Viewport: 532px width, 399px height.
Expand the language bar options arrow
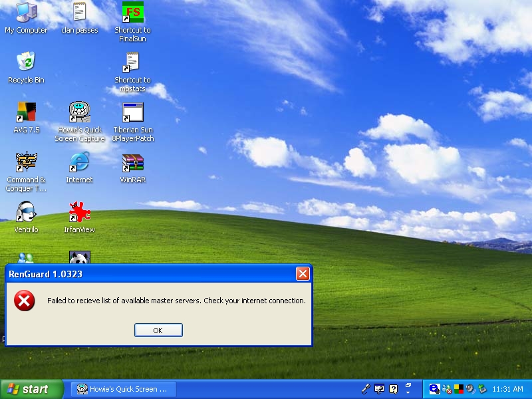click(408, 391)
